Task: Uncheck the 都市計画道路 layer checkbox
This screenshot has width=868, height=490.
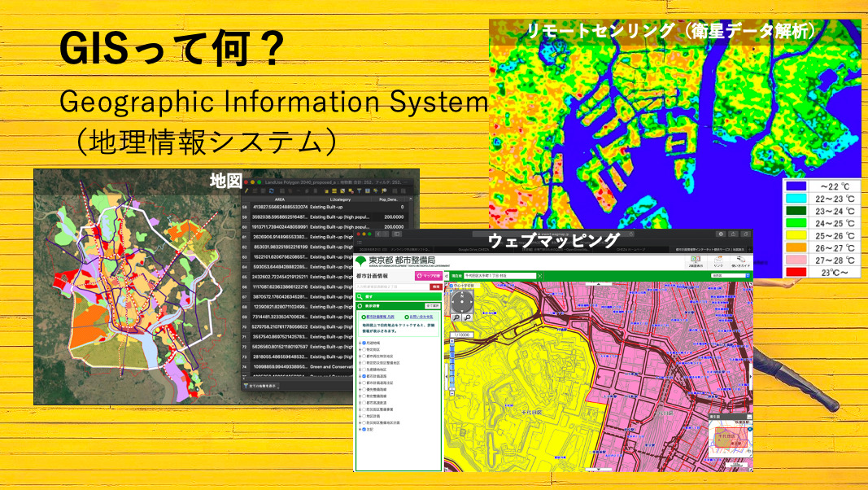Action: click(364, 377)
